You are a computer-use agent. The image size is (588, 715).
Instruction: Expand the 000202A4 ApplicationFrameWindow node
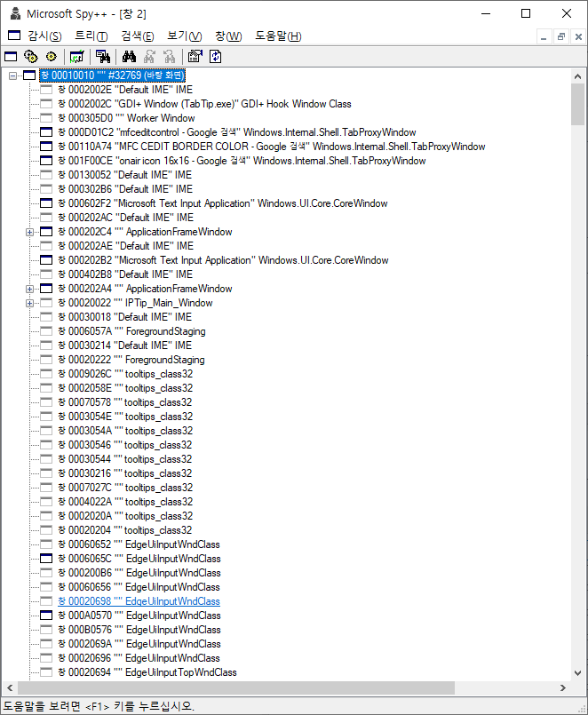29,289
